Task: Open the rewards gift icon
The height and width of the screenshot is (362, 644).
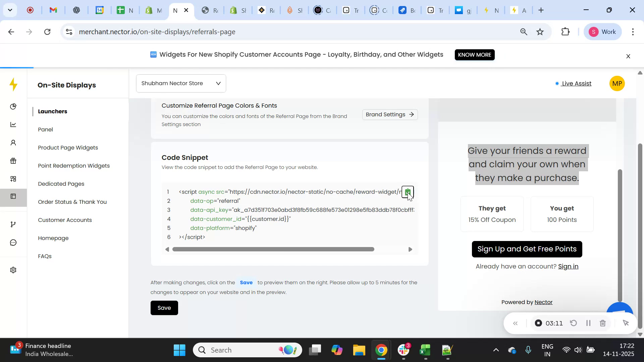Action: coord(13,161)
